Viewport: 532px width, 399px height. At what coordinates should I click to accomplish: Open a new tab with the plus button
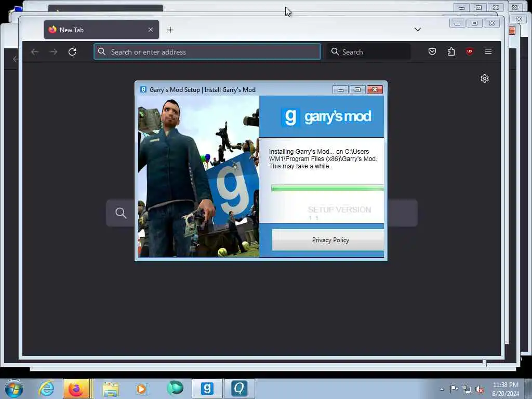(170, 30)
